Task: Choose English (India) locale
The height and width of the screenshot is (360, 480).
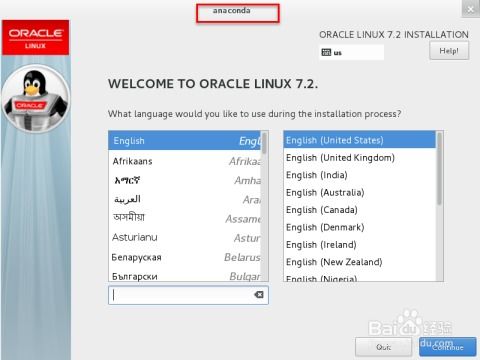Action: [360, 175]
